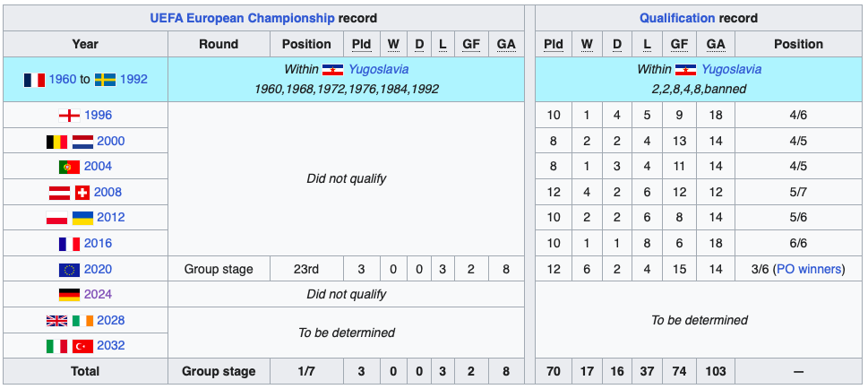Viewport: 868px width, 389px height.
Task: Click the European Union flag beside 2020
Action: click(69, 269)
